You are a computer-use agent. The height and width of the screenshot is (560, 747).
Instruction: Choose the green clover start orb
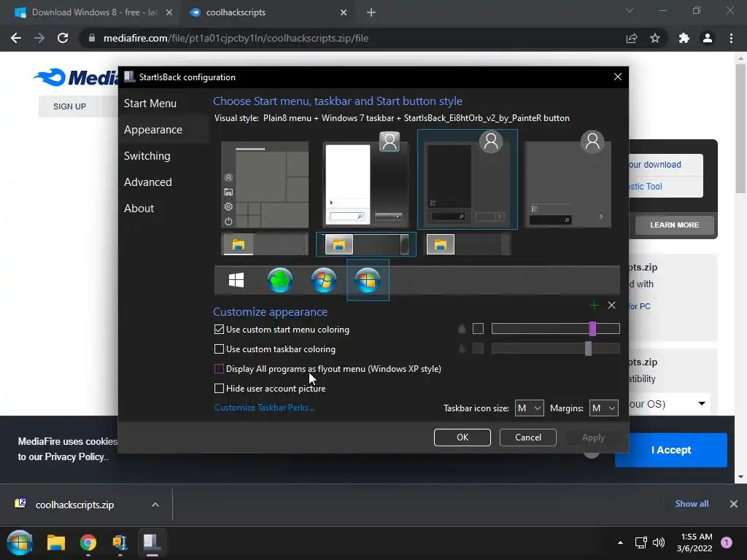pos(280,280)
